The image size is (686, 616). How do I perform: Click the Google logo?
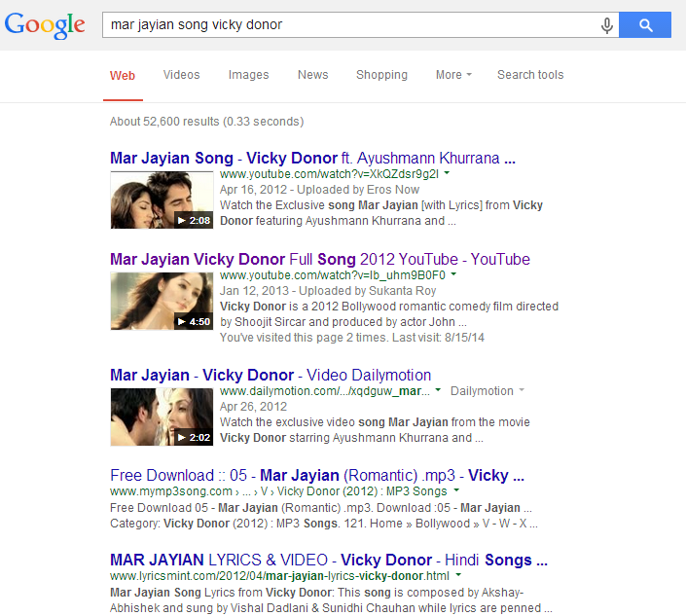pos(45,25)
